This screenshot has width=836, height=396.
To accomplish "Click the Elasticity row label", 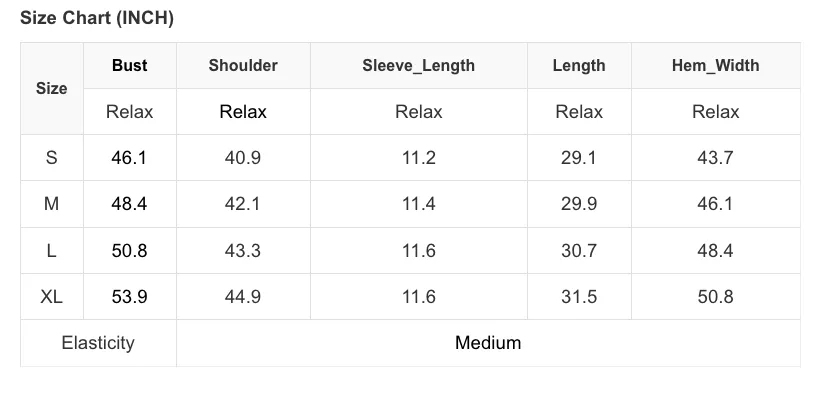I will pos(98,343).
